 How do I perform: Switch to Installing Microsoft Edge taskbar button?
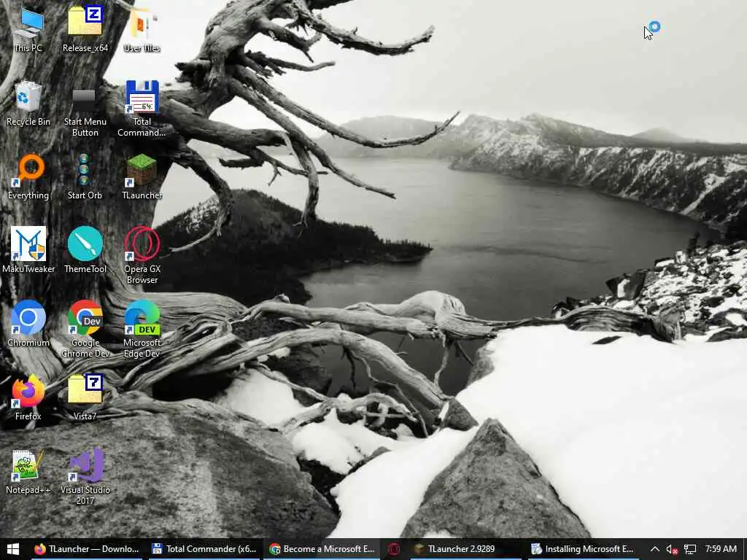583,549
